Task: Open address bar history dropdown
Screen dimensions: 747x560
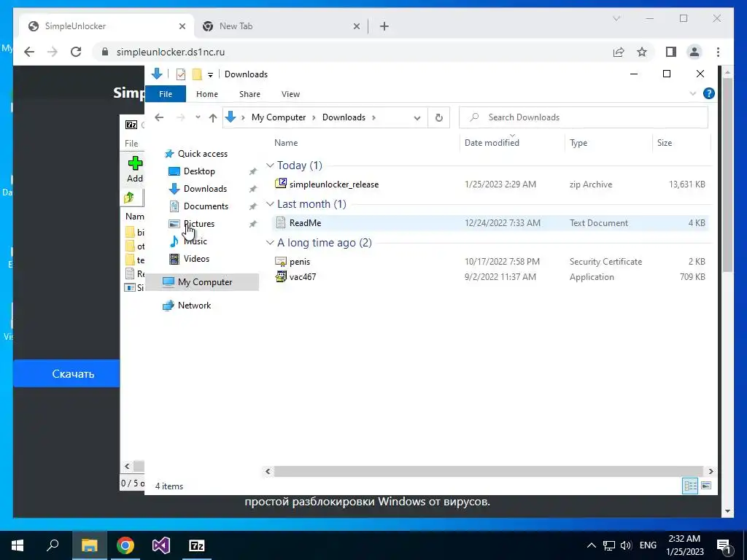Action: tap(417, 117)
